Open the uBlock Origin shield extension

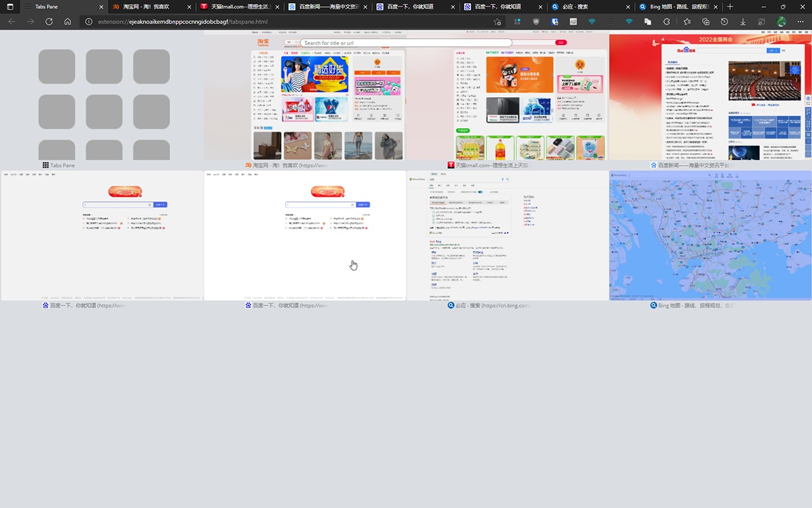coord(537,22)
